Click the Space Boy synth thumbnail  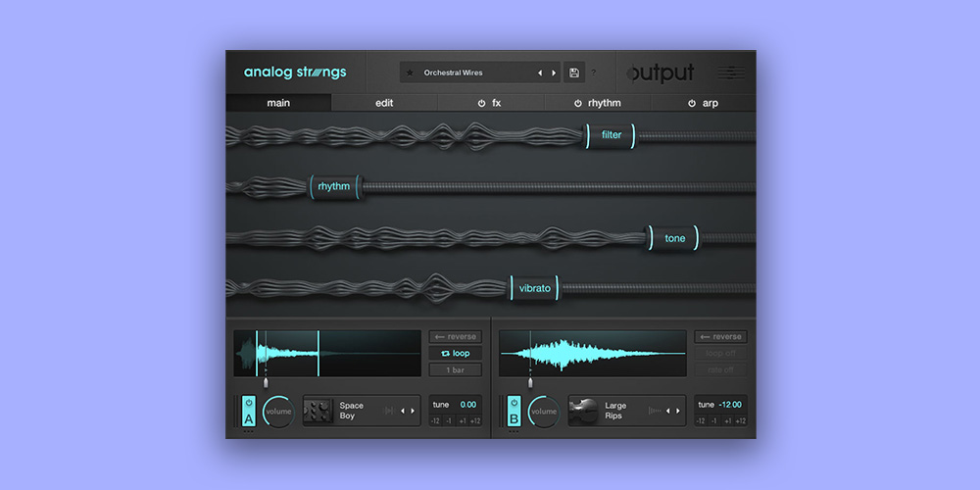(318, 411)
